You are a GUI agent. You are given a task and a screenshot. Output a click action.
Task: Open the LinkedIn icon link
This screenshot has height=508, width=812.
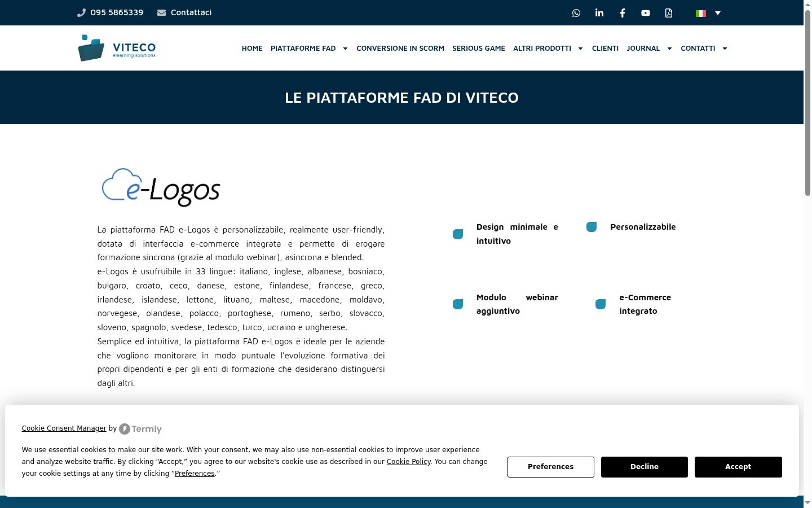[599, 13]
